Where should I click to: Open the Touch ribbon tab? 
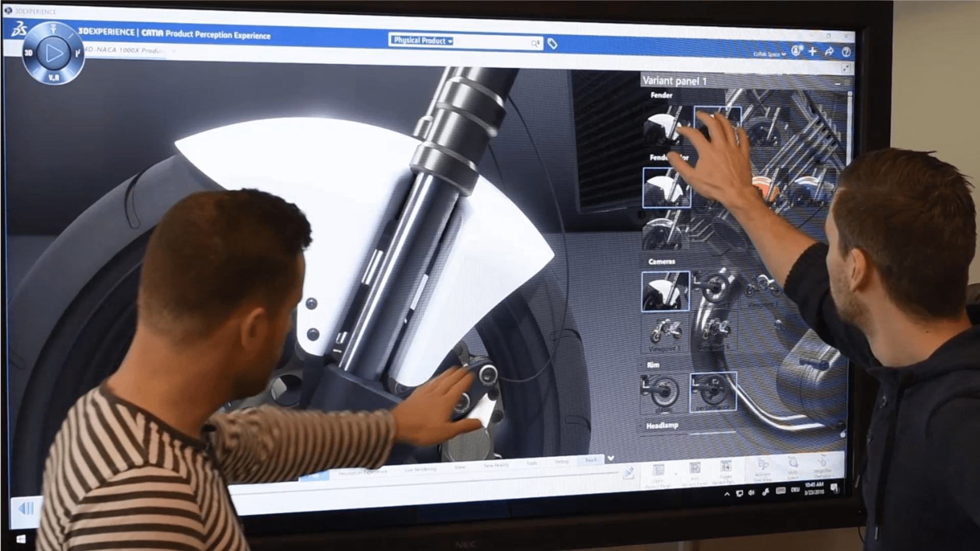591,460
